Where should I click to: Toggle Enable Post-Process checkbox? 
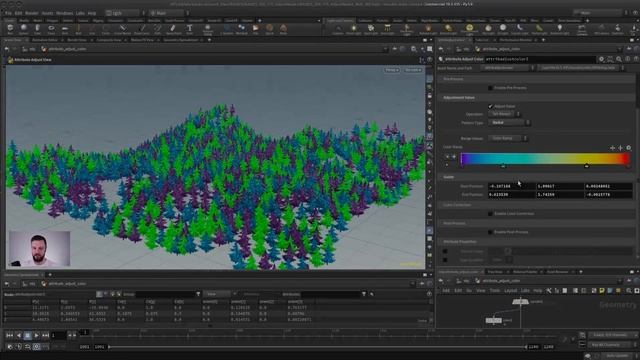pos(490,232)
